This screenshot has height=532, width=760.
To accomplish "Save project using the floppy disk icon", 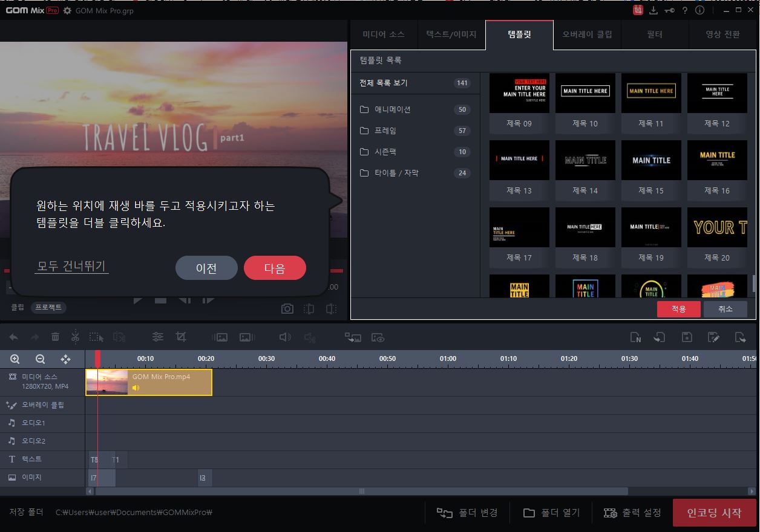I will [687, 337].
